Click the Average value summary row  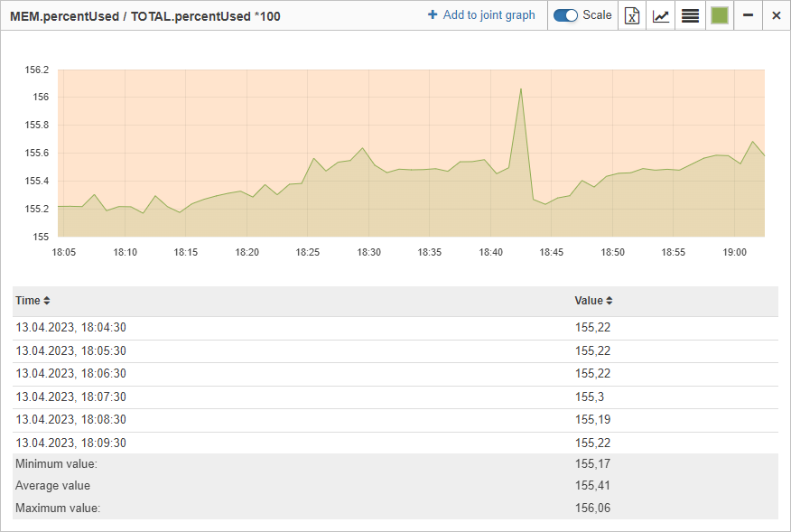tap(395, 486)
